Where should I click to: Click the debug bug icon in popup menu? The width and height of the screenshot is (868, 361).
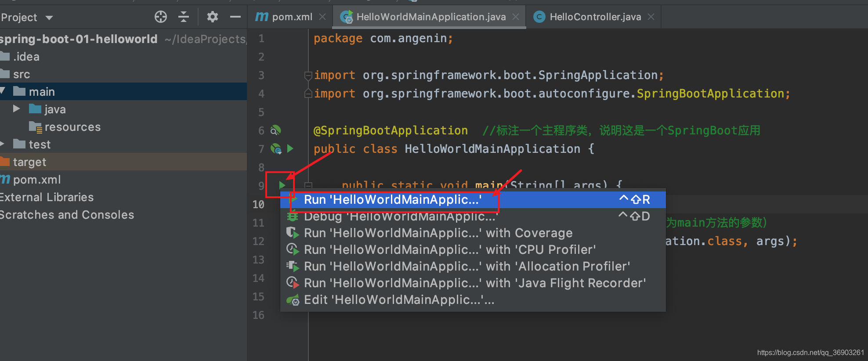[293, 216]
